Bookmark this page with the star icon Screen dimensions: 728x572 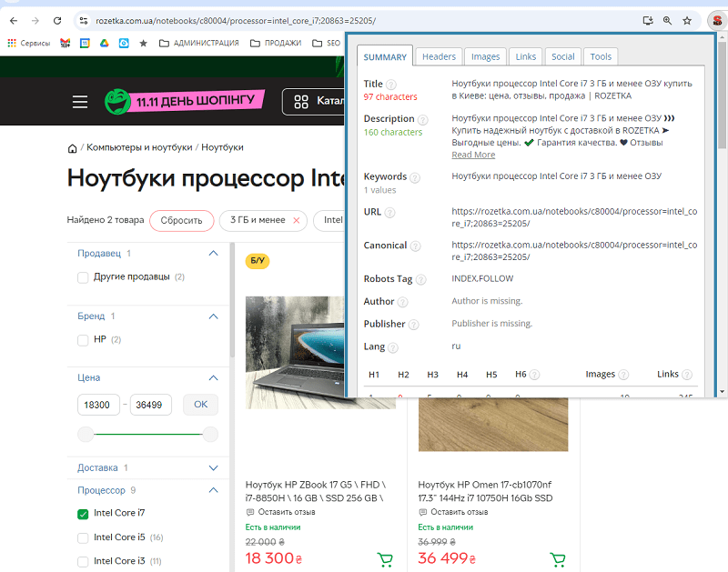coord(687,20)
